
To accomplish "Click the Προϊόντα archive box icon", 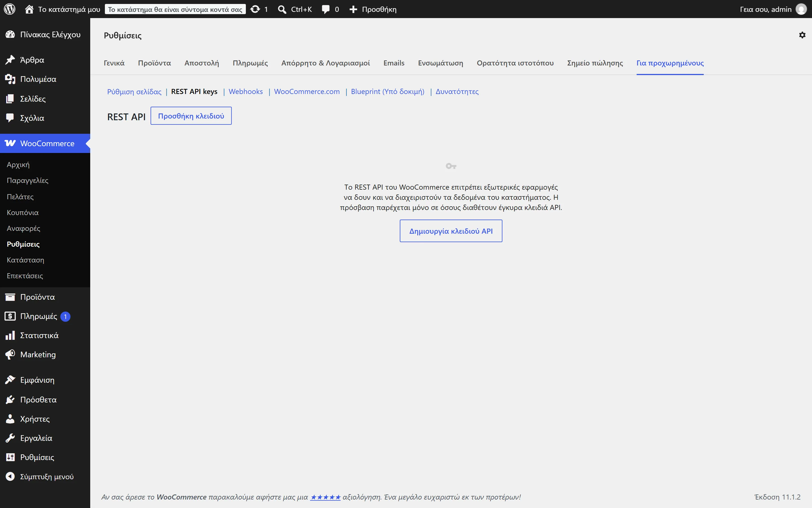I will pos(10,297).
